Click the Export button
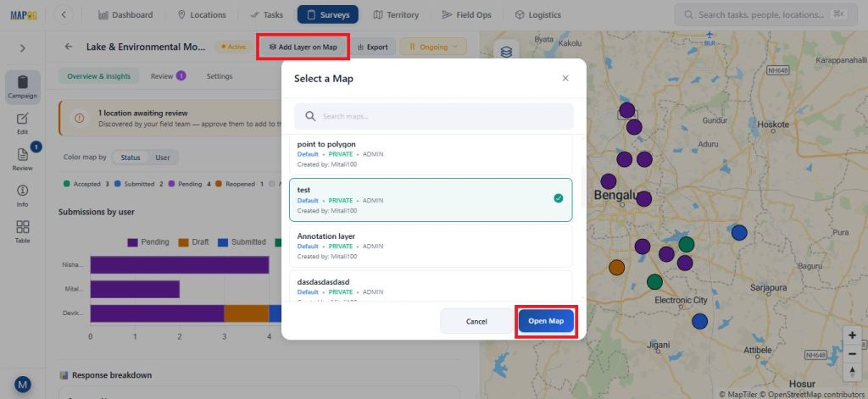The height and width of the screenshot is (399, 868). (373, 47)
